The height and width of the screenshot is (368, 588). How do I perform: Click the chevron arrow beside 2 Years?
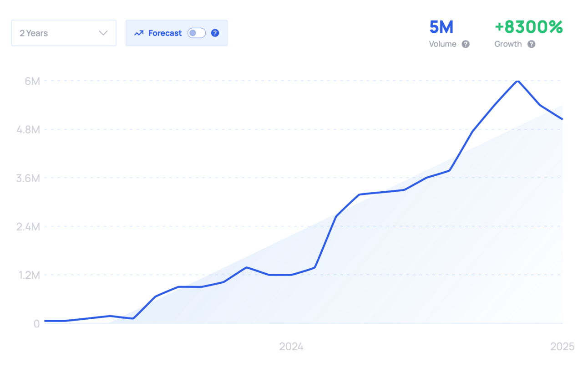tap(103, 33)
